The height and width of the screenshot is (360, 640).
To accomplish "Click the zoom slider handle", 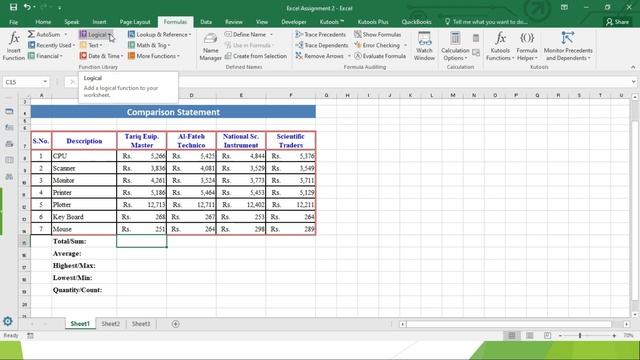I will coord(580,336).
